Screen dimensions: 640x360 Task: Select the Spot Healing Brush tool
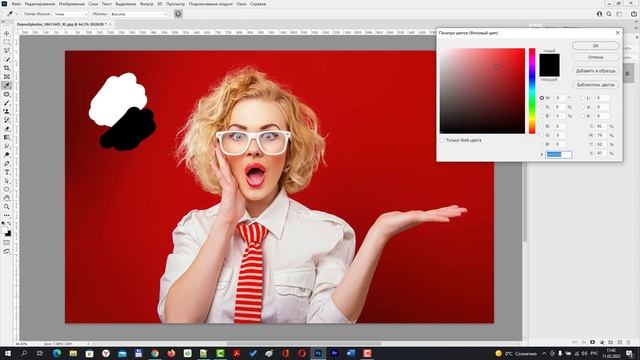click(x=7, y=94)
